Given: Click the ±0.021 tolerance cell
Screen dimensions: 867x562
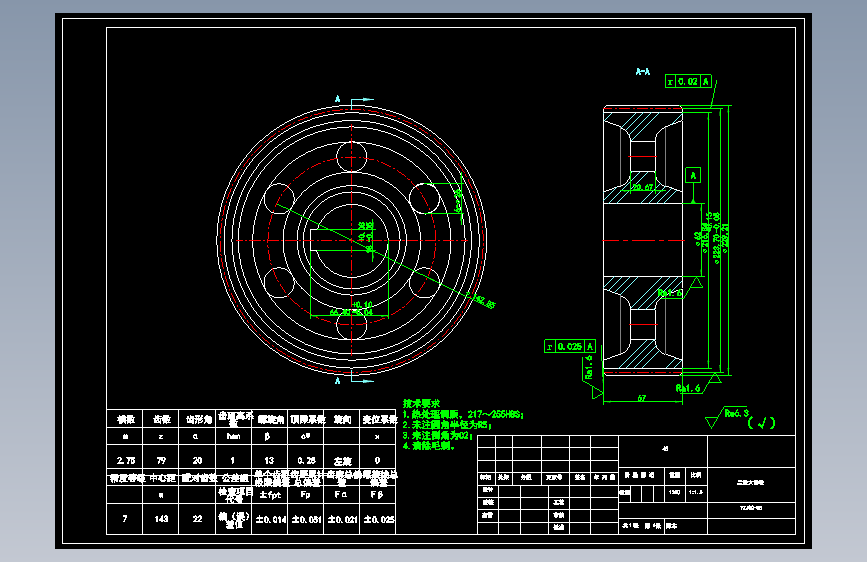Looking at the screenshot, I should pos(342,519).
